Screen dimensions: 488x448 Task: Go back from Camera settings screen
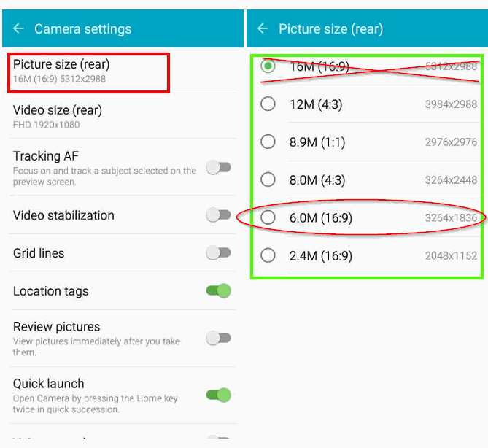pyautogui.click(x=18, y=29)
